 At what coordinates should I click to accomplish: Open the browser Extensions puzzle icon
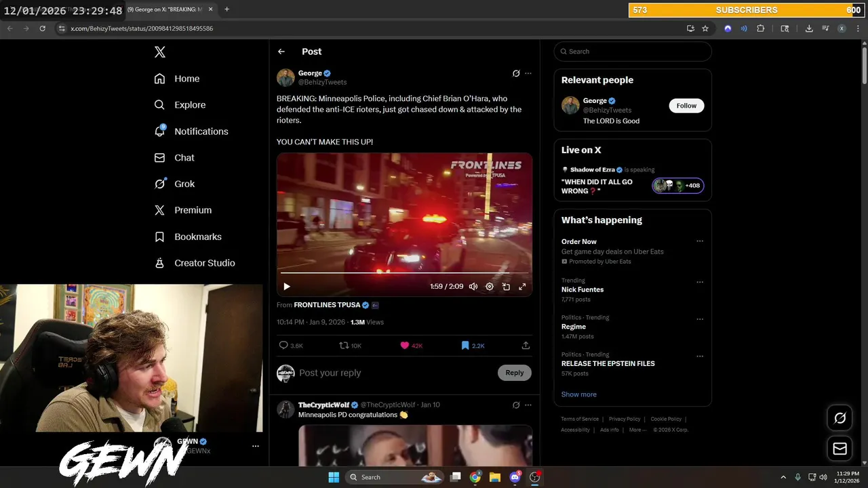pos(760,28)
